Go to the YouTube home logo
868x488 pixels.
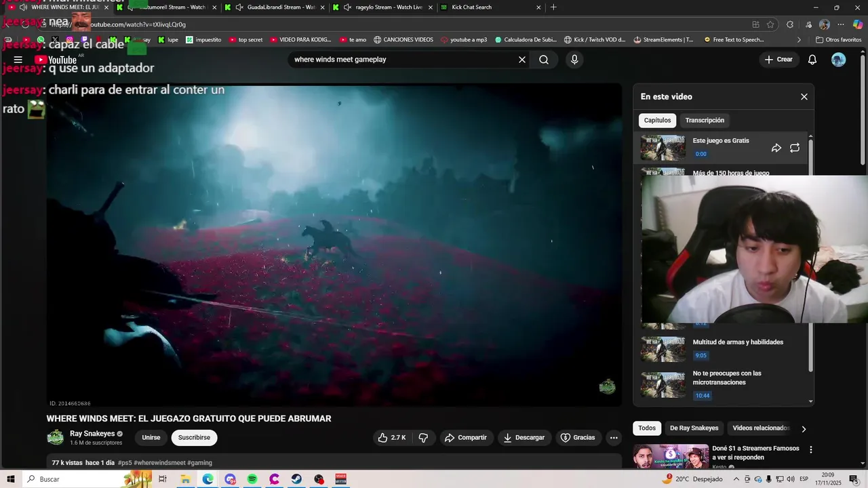tap(56, 60)
